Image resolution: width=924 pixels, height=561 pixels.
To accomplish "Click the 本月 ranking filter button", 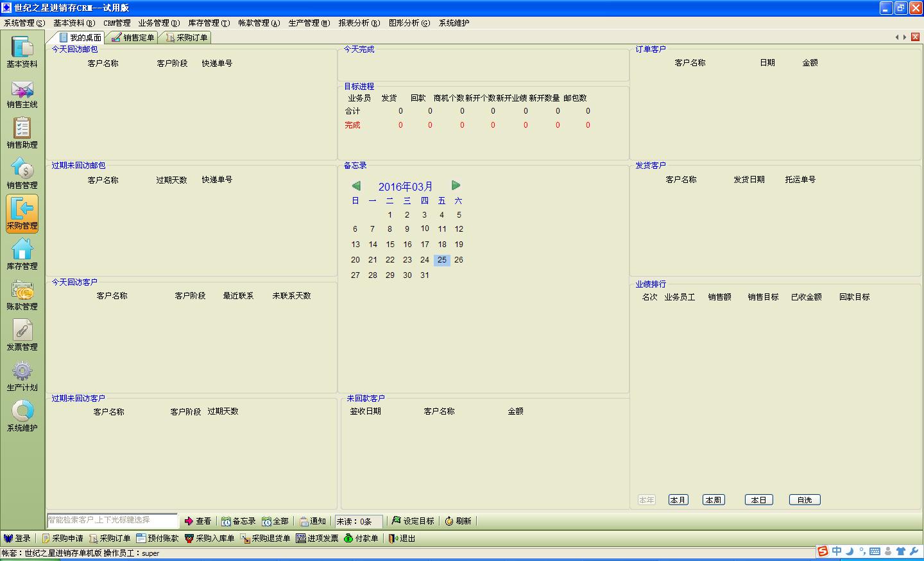I will (x=678, y=500).
